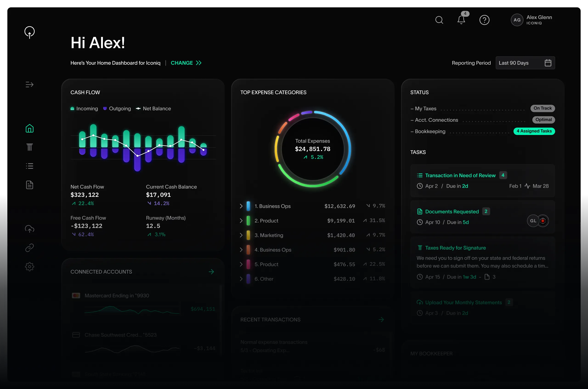The height and width of the screenshot is (389, 588).
Task: Open notifications bell with 4 badge
Action: (x=461, y=20)
